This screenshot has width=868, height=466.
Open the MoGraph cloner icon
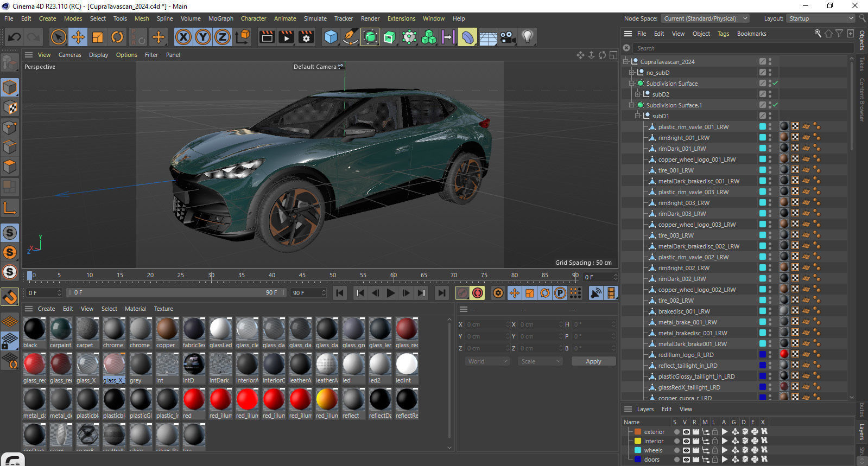[x=429, y=37]
